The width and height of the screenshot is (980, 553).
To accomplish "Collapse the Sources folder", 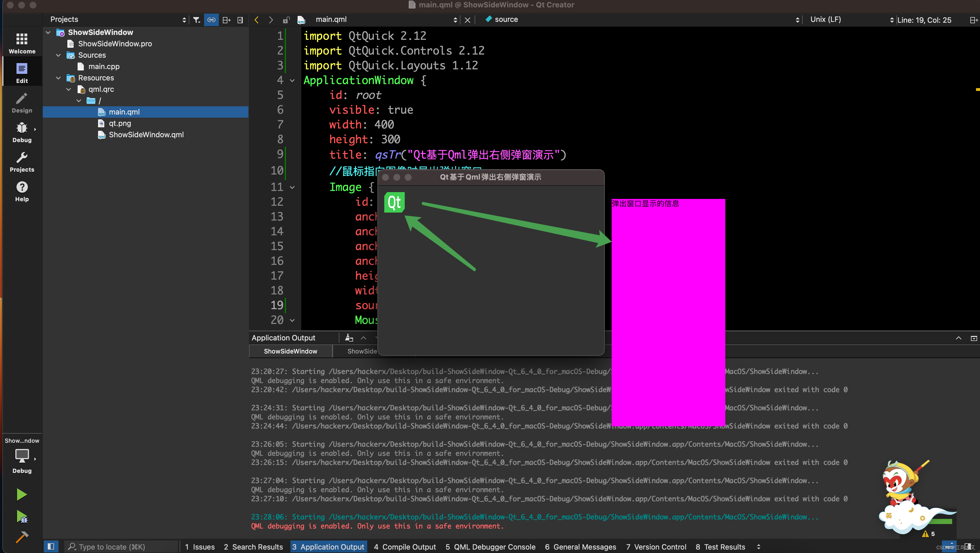I will [x=58, y=55].
